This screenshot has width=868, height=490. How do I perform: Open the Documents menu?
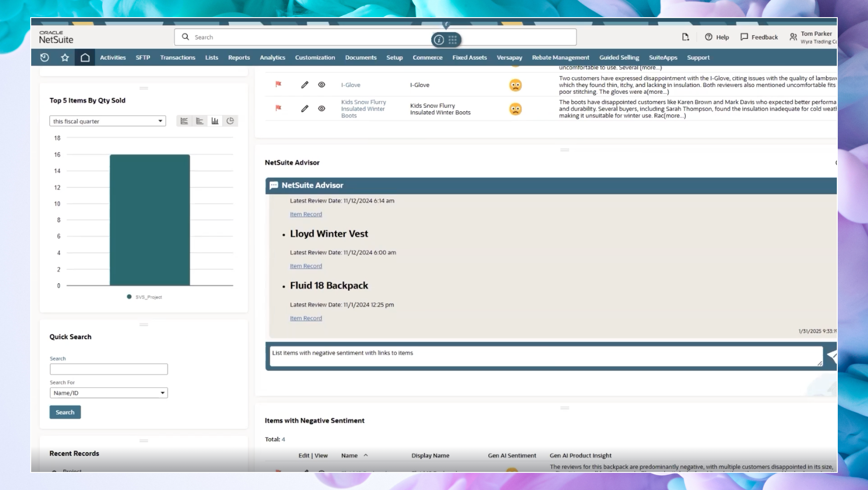(361, 57)
